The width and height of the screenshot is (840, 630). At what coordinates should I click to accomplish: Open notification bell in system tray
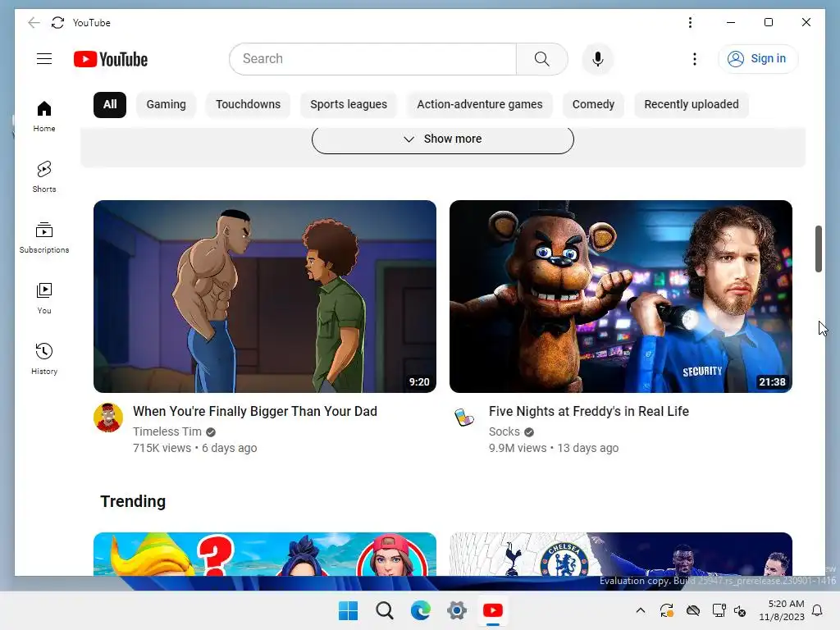(818, 610)
